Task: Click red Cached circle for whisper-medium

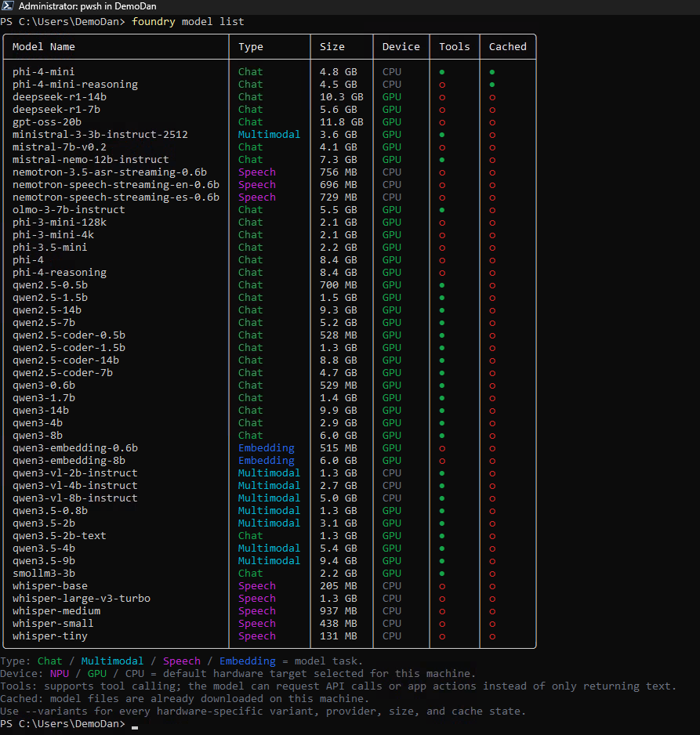Action: [491, 612]
